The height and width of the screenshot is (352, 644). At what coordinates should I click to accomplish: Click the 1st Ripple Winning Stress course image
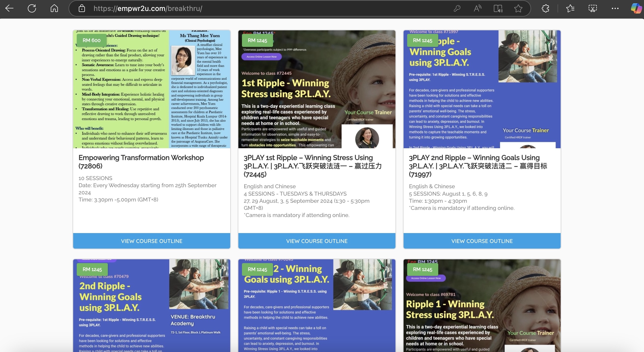pyautogui.click(x=317, y=89)
